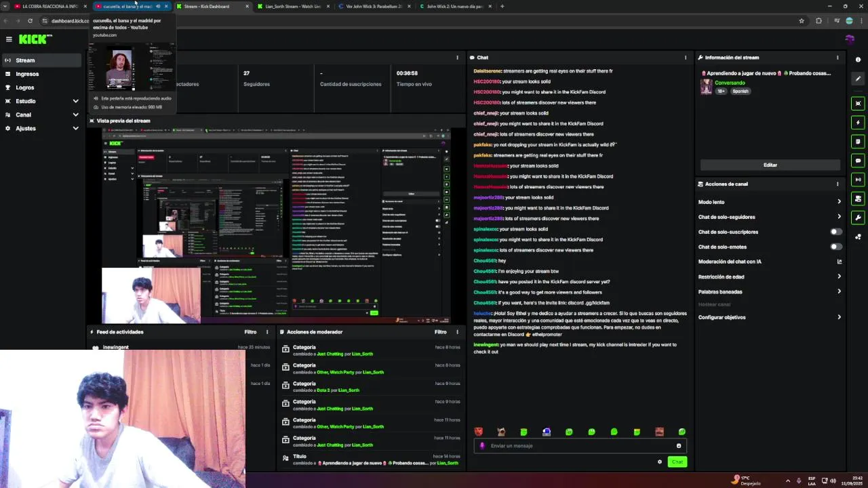Image resolution: width=868 pixels, height=488 pixels.
Task: Open Filtro in Acciones de moderador
Action: point(440,332)
